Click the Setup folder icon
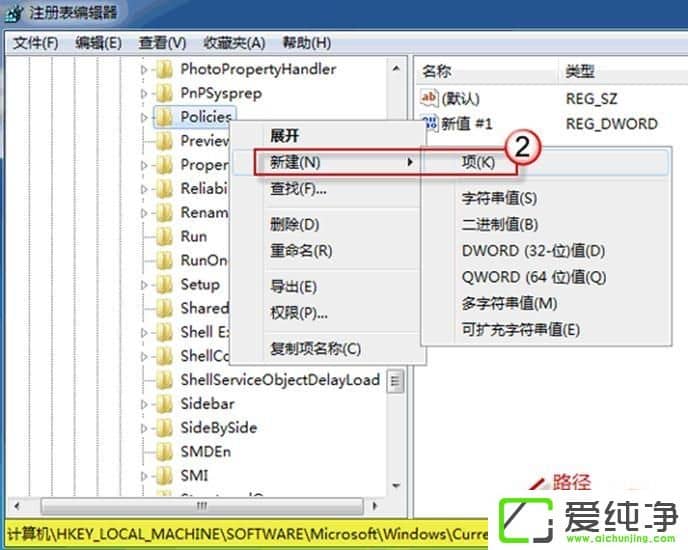688x550 pixels. (165, 284)
